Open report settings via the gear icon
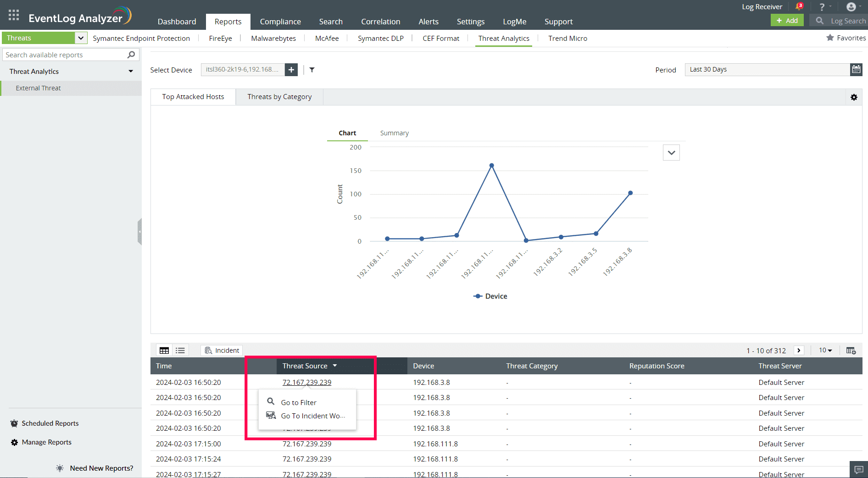 (x=854, y=97)
